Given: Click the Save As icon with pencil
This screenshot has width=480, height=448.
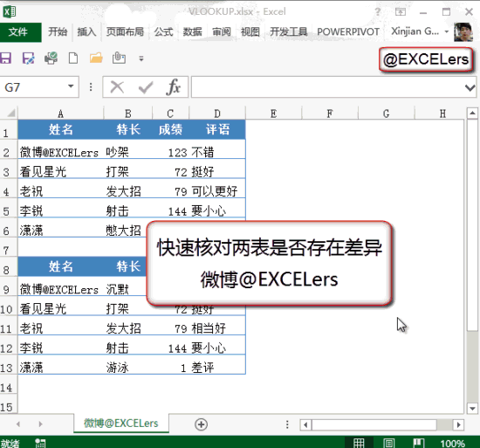Looking at the screenshot, I should [28, 59].
